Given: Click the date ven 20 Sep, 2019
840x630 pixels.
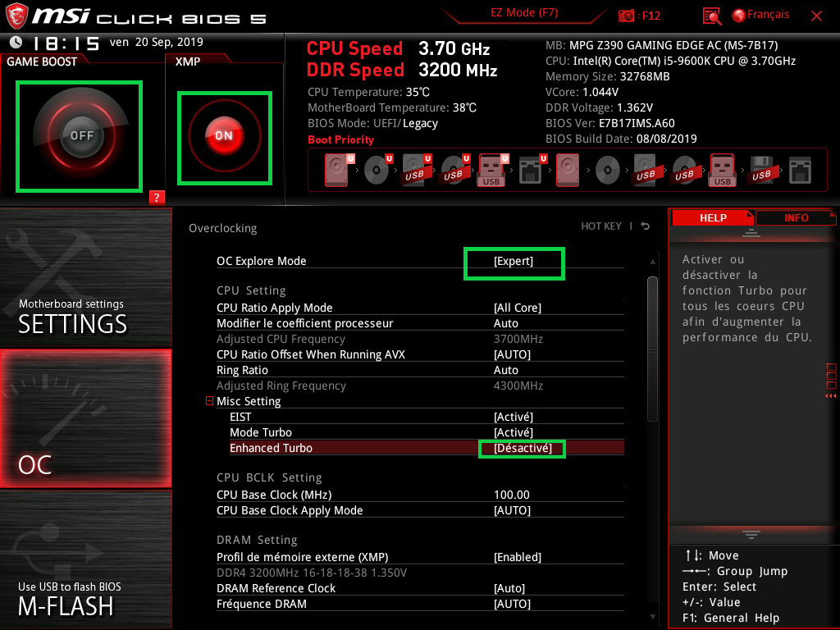Looking at the screenshot, I should point(156,42).
